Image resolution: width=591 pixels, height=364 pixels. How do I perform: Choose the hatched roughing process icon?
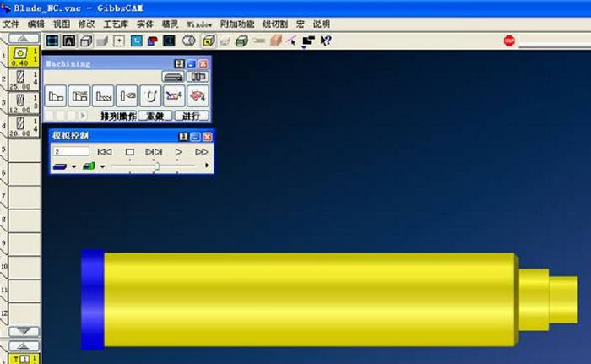click(x=79, y=95)
